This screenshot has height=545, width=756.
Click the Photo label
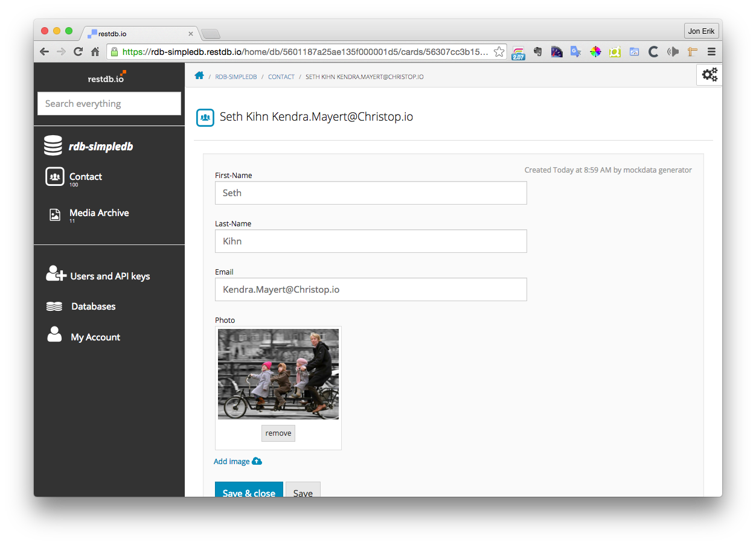pos(225,320)
